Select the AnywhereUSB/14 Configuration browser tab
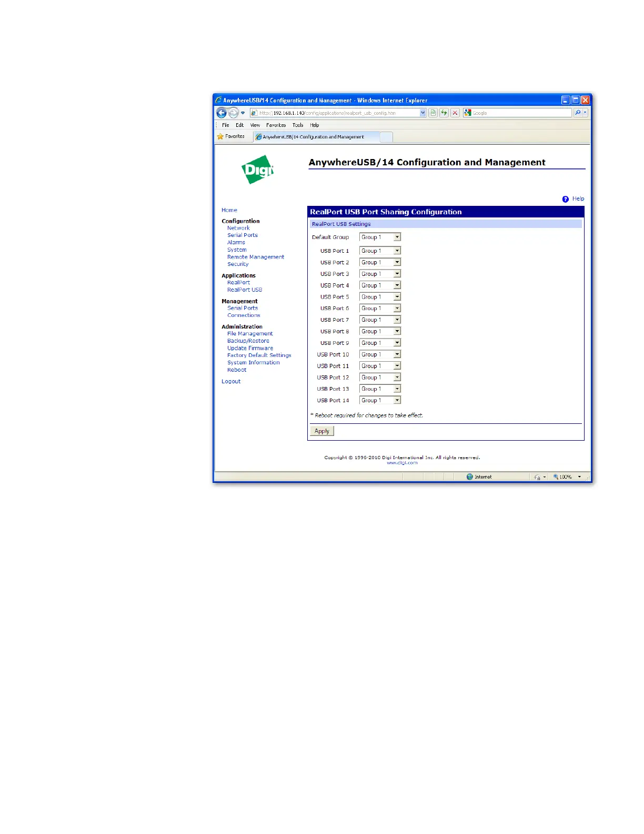This screenshot has width=644, height=834. tap(316, 137)
